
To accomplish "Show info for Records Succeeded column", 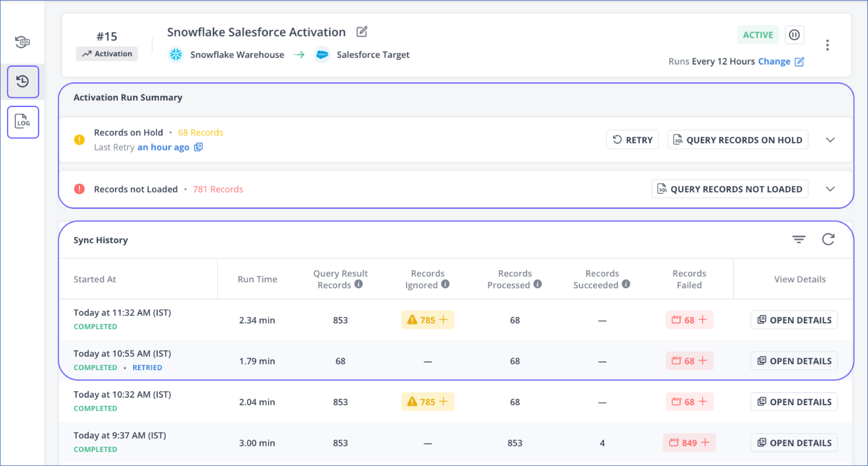I will click(626, 284).
